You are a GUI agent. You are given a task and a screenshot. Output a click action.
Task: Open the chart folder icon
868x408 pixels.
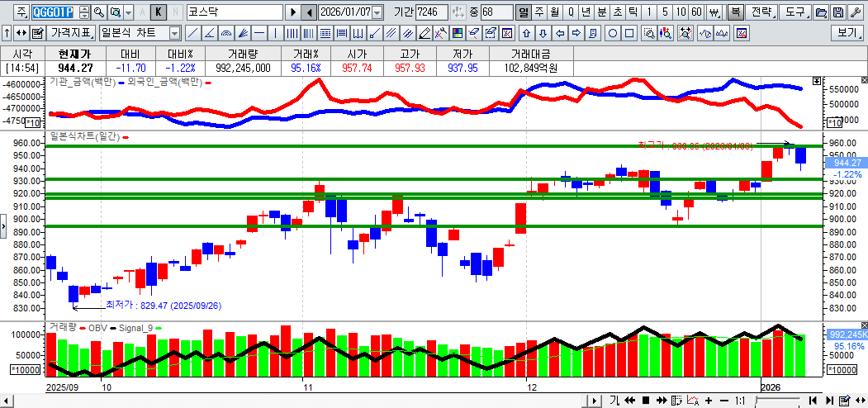click(821, 12)
